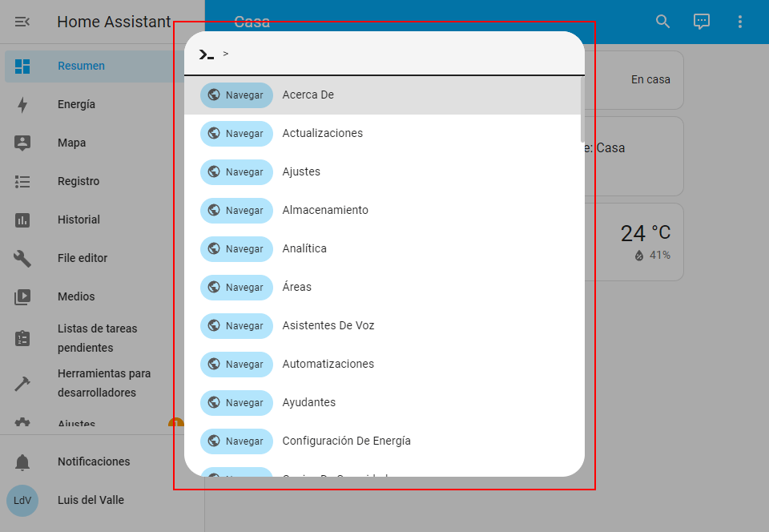Select Automatizaciones in the command list
Screen dimensions: 769x532
(x=328, y=364)
